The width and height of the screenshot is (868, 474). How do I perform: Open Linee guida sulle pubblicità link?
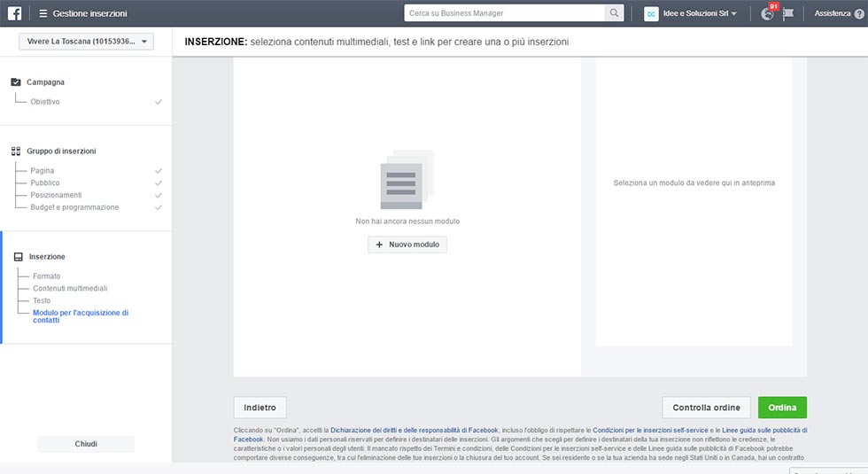coord(764,431)
